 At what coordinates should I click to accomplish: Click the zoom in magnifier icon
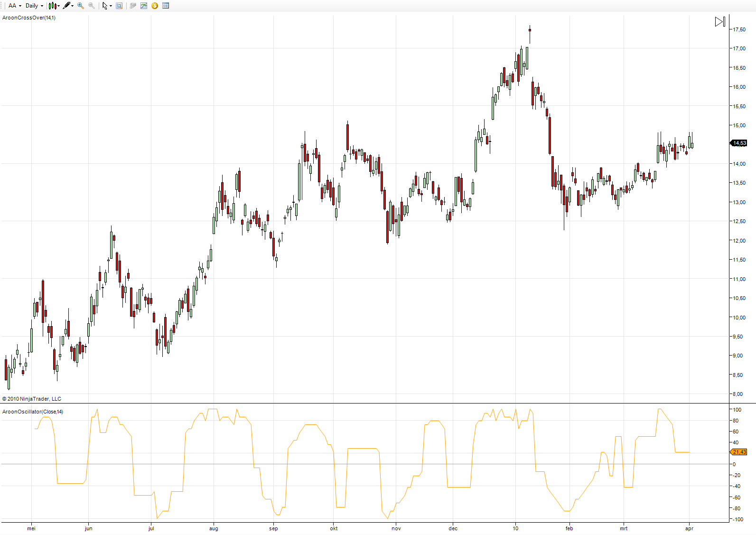point(81,6)
